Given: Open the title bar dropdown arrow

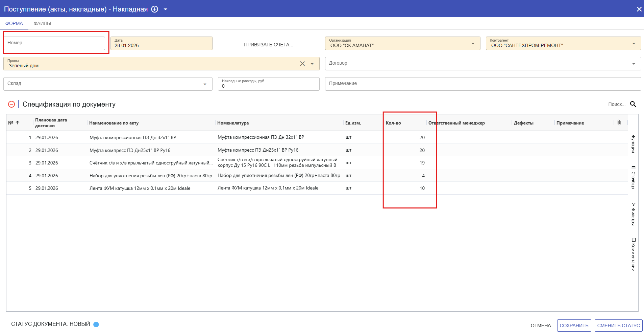Looking at the screenshot, I should [166, 9].
